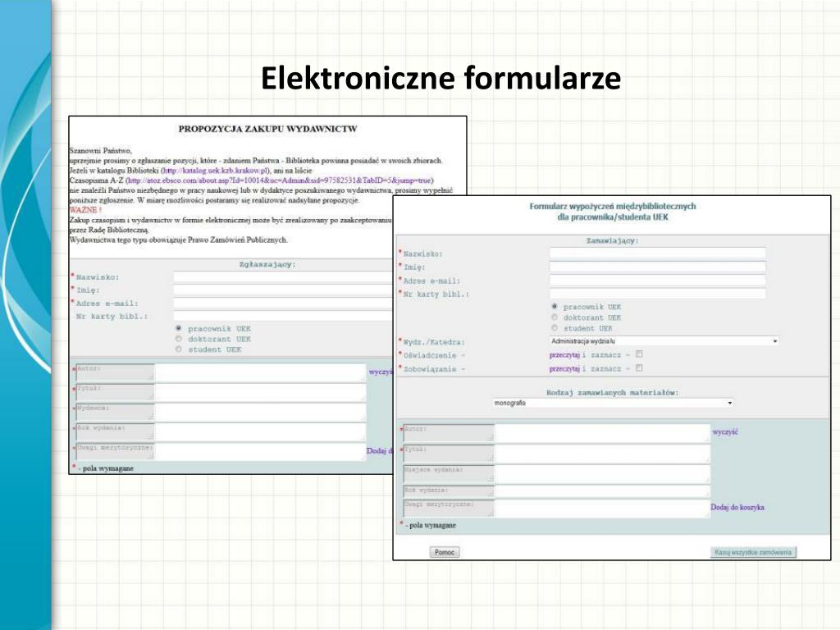The height and width of the screenshot is (630, 840).
Task: Focus the Nazwisko field in interlibrary form
Action: pyautogui.click(x=657, y=253)
